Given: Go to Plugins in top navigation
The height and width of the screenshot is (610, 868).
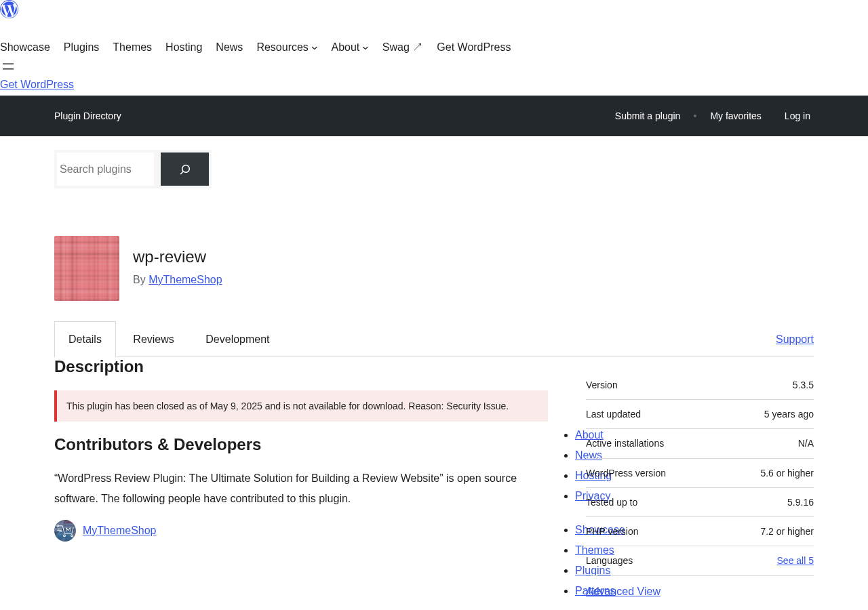Looking at the screenshot, I should [x=81, y=47].
